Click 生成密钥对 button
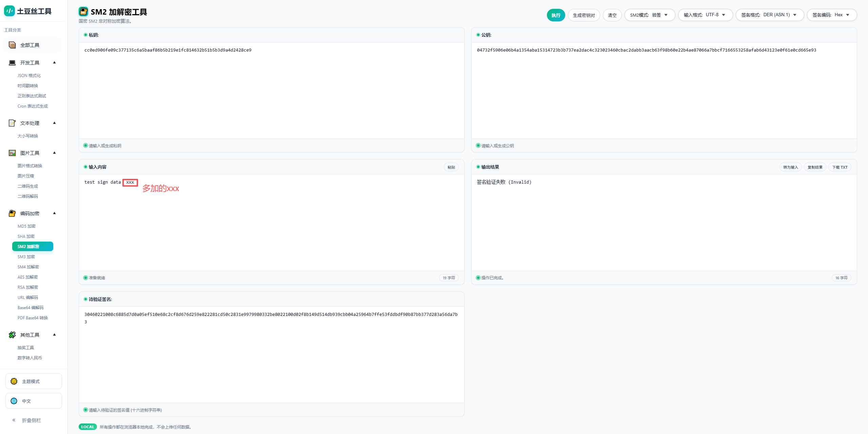This screenshot has width=868, height=434. point(584,15)
